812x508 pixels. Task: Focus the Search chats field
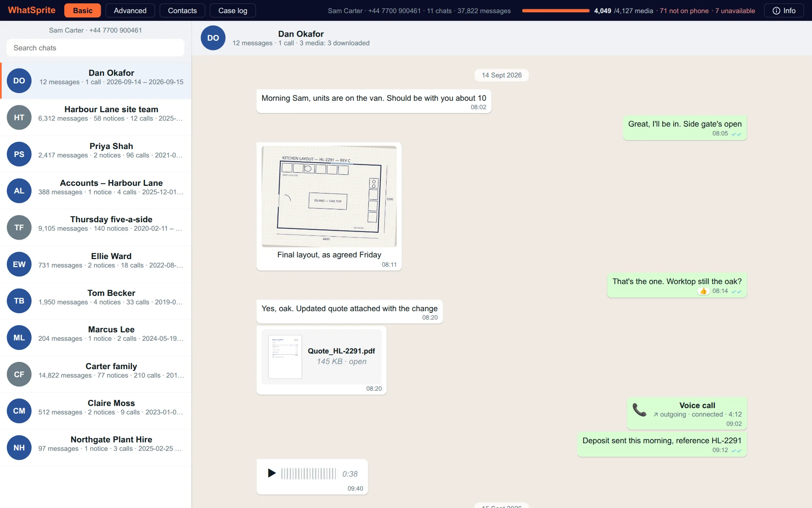tap(96, 48)
